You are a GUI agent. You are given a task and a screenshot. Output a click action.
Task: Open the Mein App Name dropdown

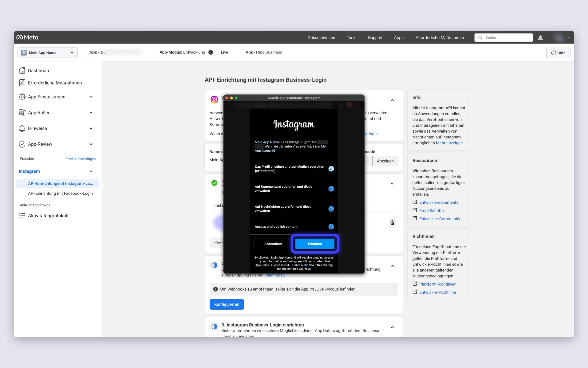coord(48,53)
